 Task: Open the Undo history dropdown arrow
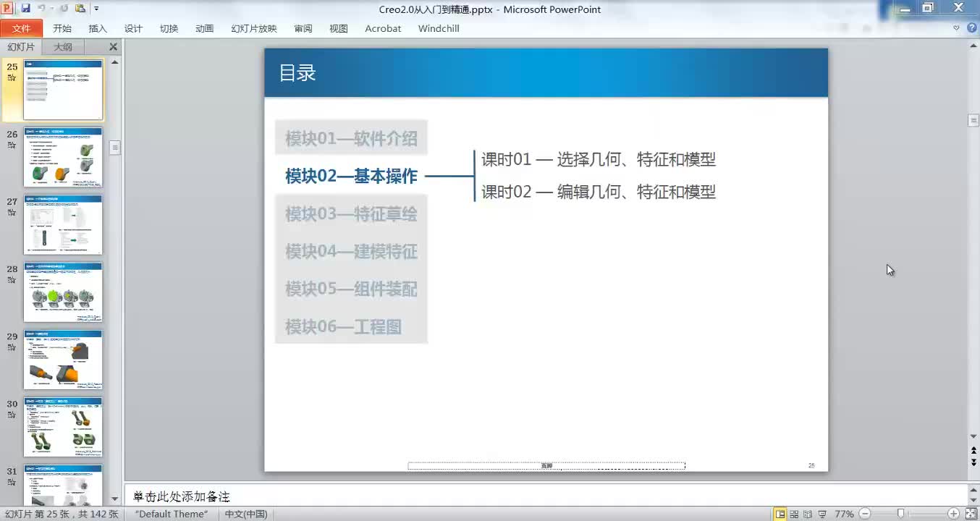51,9
